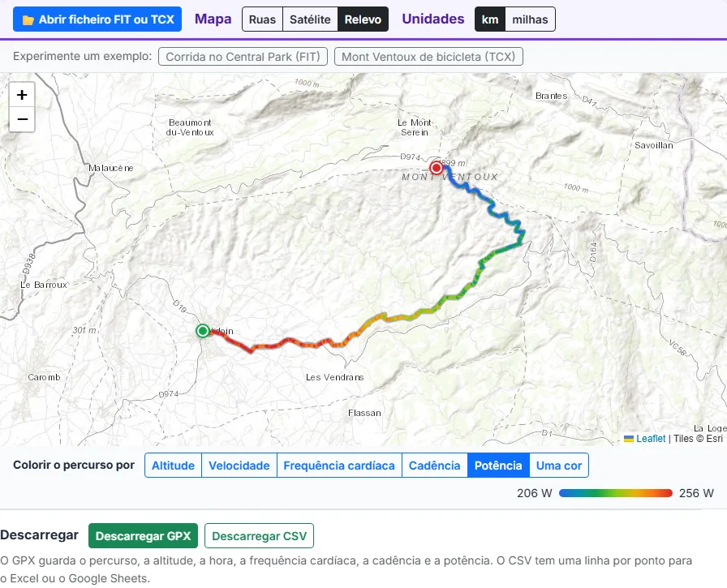
Task: Click the 206 W minimum power value
Action: (x=535, y=493)
